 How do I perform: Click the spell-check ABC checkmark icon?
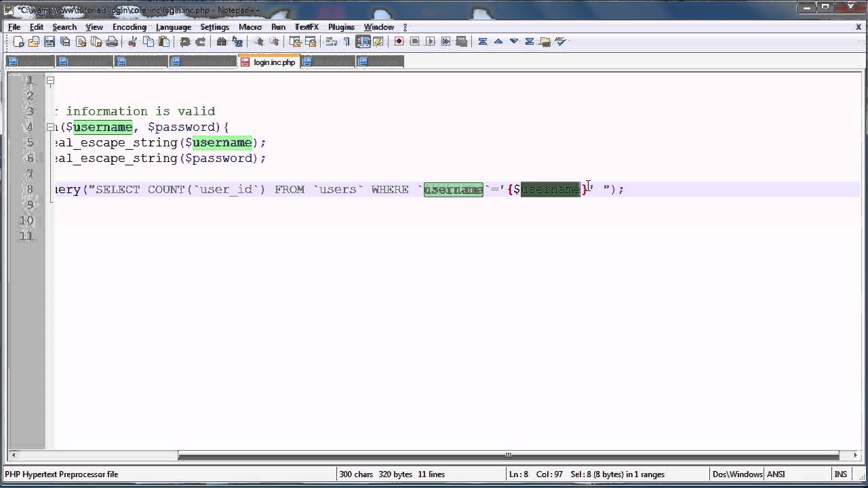(x=560, y=41)
